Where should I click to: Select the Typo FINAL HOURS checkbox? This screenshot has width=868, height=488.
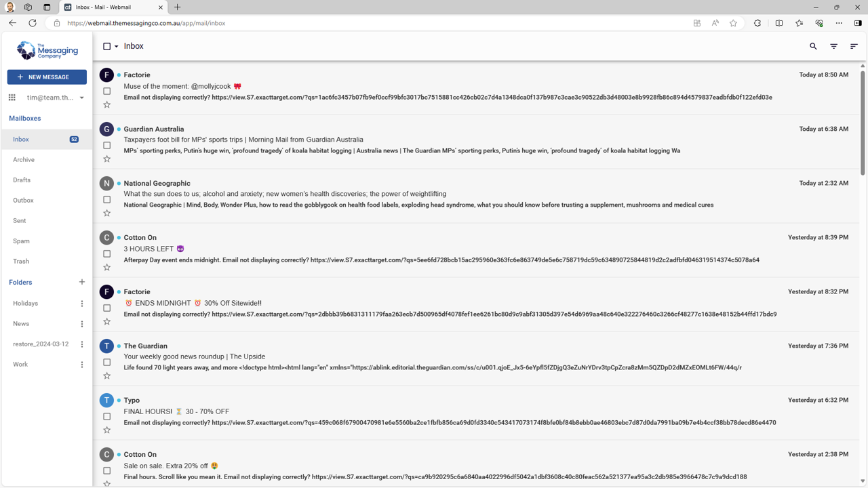106,416
